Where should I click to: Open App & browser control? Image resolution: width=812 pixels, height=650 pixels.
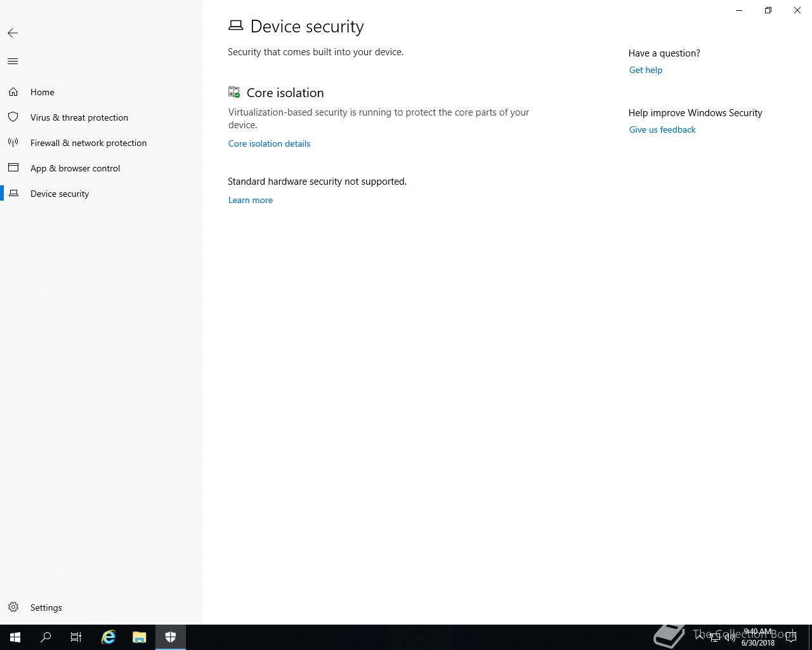tap(101, 168)
